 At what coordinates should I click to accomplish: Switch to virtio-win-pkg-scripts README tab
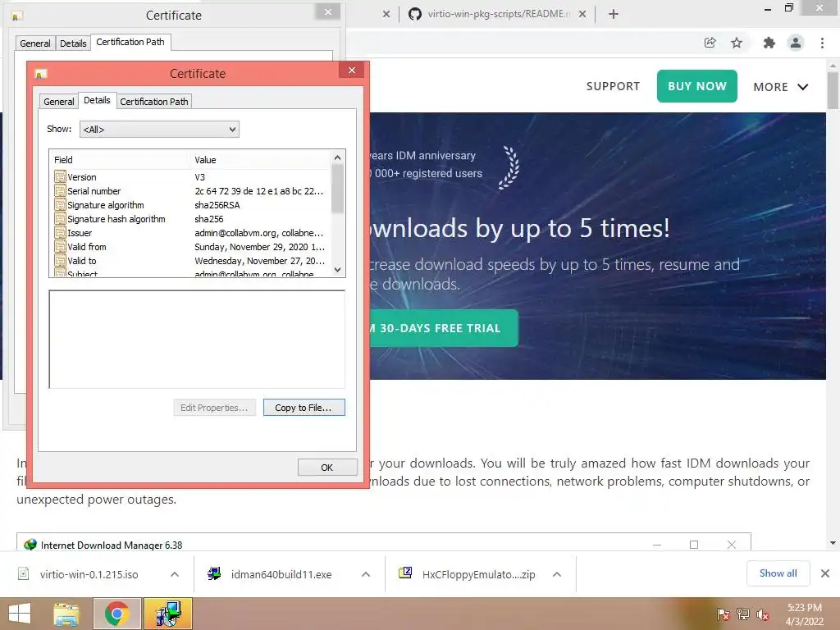tap(489, 14)
